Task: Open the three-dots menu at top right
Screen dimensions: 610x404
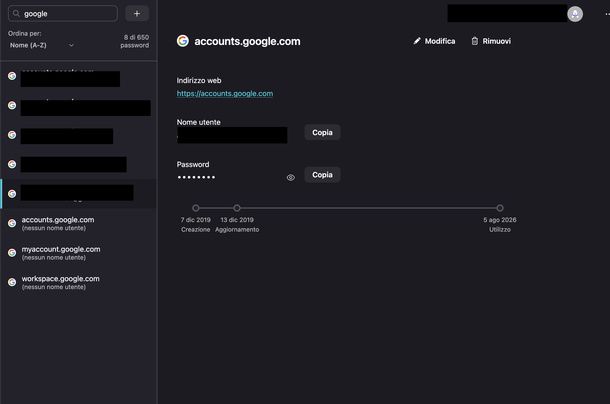Action: tap(607, 14)
